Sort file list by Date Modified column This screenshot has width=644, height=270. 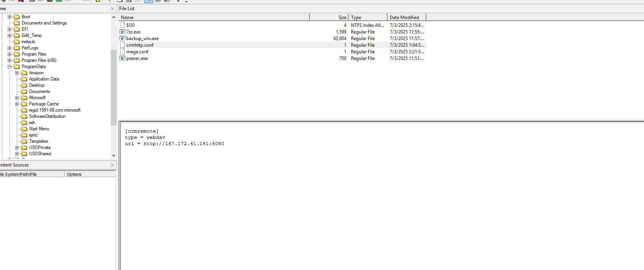(x=407, y=17)
